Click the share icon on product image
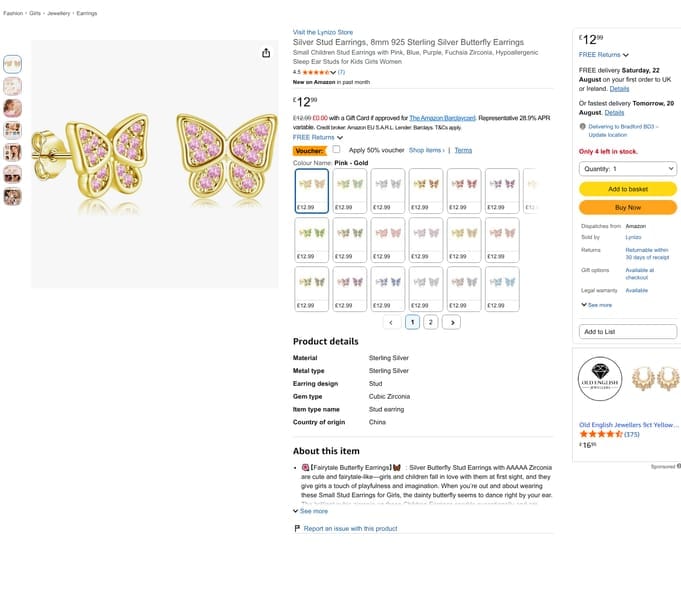681x600 pixels. tap(266, 53)
